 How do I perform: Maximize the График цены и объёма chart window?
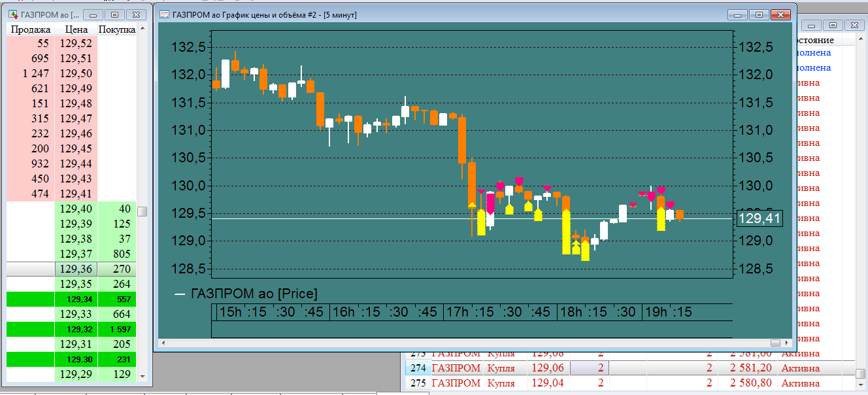[x=759, y=14]
